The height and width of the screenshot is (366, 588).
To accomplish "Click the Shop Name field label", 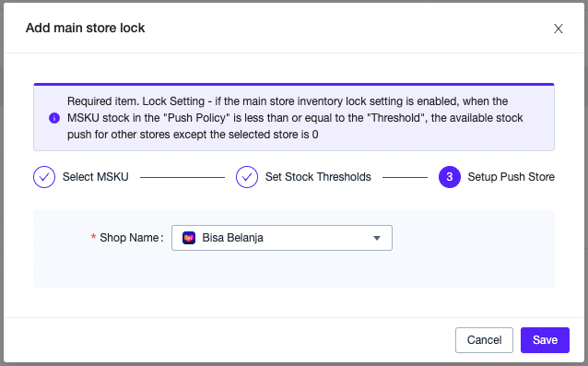I will 132,238.
